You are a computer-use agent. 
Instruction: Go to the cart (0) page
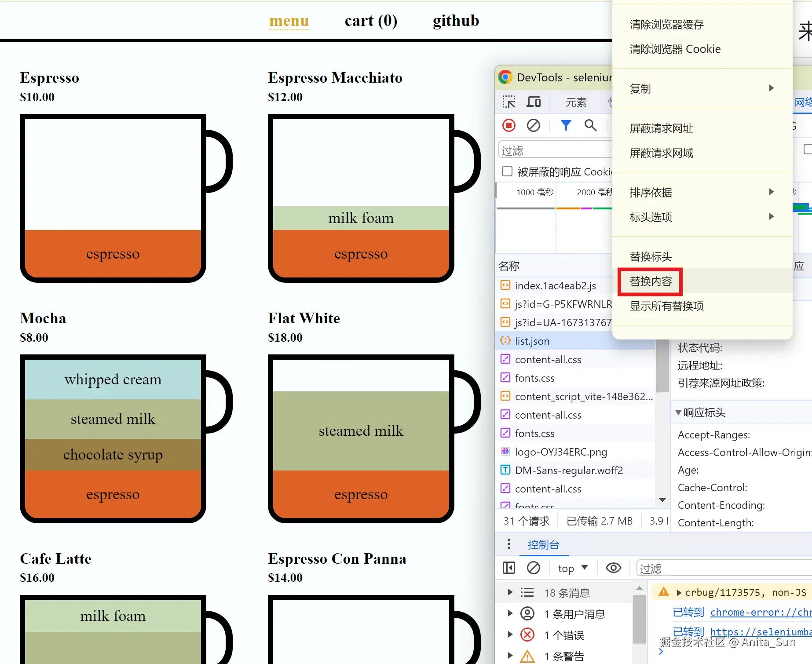371,21
